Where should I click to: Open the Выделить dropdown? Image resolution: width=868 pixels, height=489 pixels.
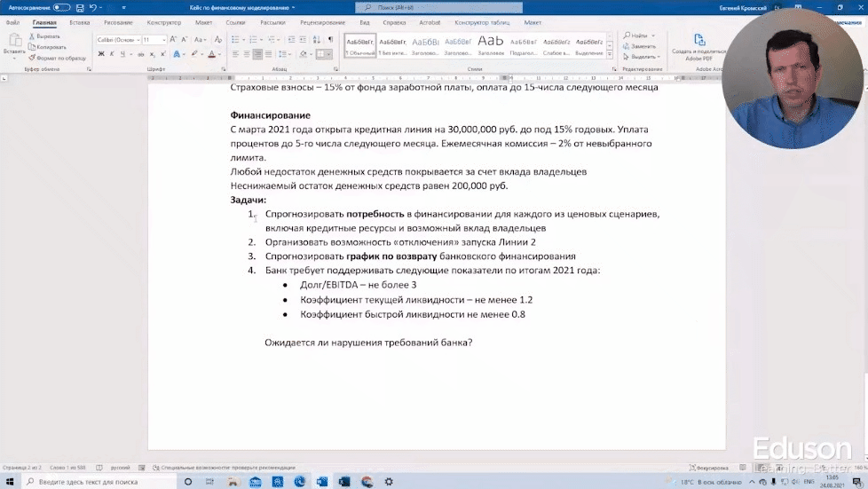642,57
